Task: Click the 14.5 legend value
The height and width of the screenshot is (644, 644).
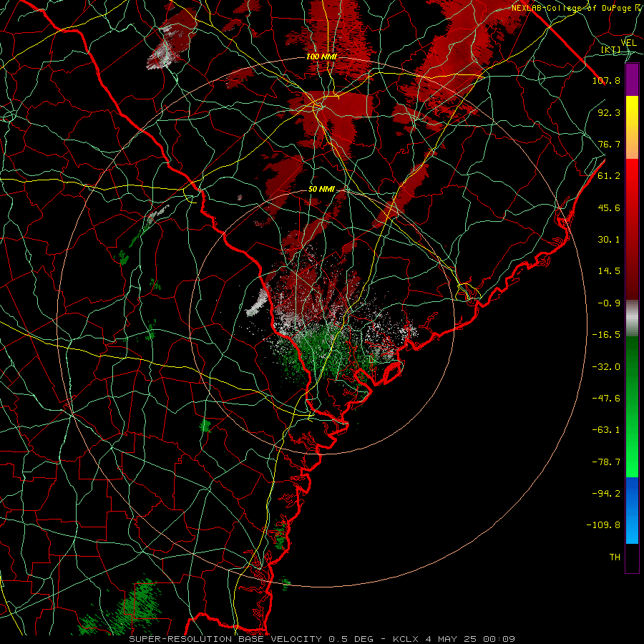Action: 609,271
